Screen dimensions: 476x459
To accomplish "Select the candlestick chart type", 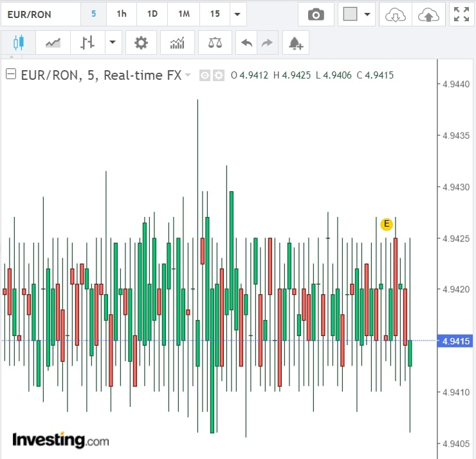I will [18, 43].
